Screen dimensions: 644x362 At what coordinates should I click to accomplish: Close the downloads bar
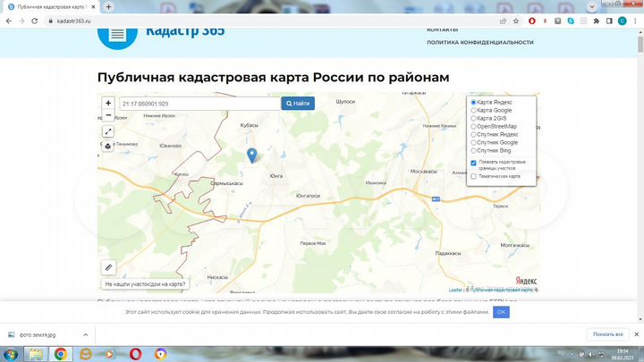(x=637, y=334)
